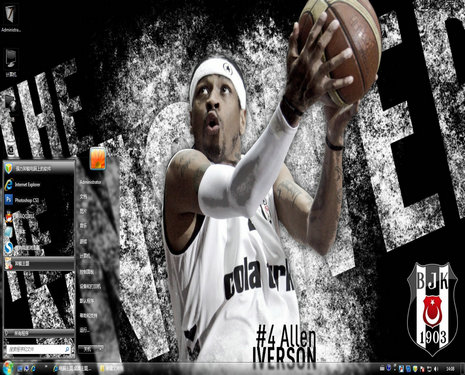Screen dimensions: 465x375
Task: Click the shield security item at top of Start menu
Action: pos(39,168)
